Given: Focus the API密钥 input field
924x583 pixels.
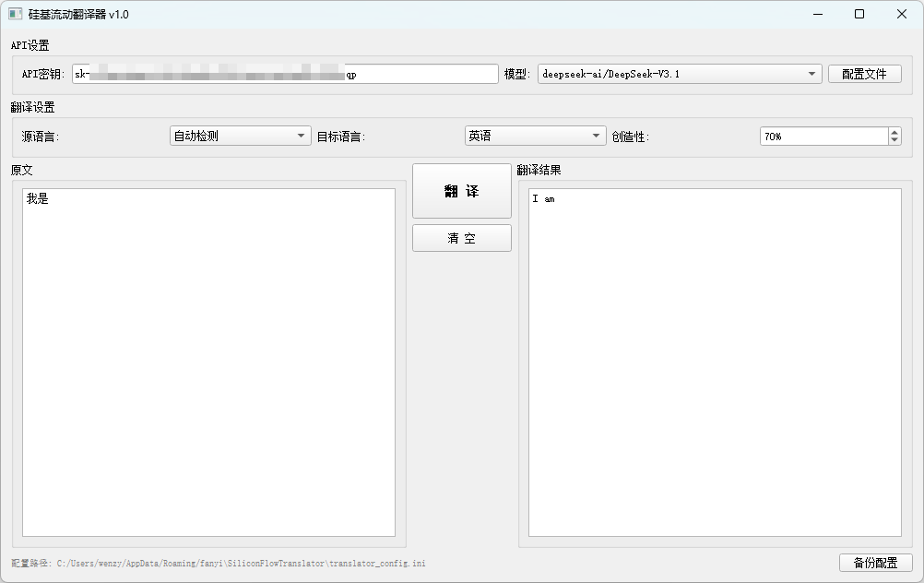Looking at the screenshot, I should pyautogui.click(x=284, y=74).
